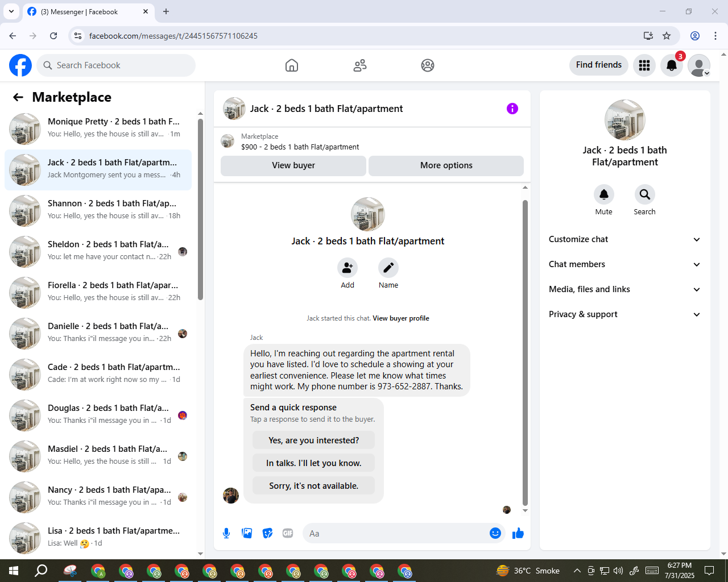Choose a GIF icon
The image size is (728, 582).
pos(288,533)
